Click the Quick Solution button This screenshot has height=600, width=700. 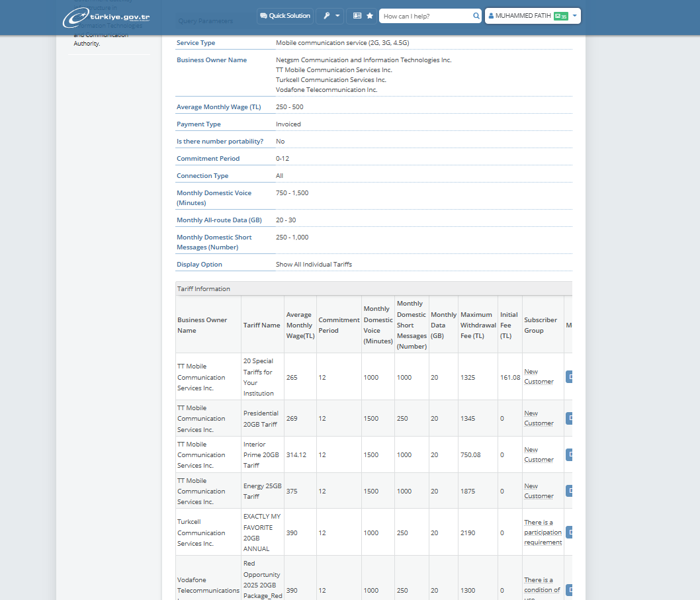[x=285, y=16]
